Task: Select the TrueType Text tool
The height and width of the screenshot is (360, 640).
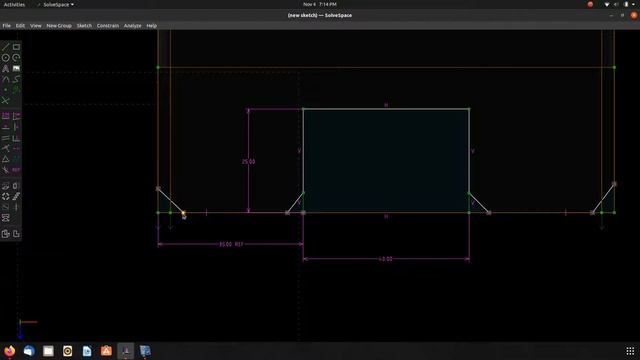Action: point(5,69)
